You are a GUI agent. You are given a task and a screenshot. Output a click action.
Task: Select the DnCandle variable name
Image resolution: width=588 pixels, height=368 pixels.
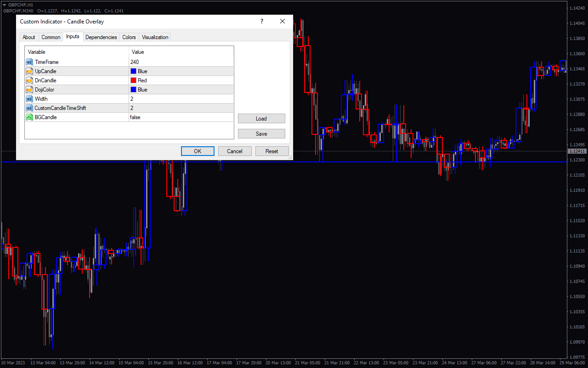coord(45,80)
